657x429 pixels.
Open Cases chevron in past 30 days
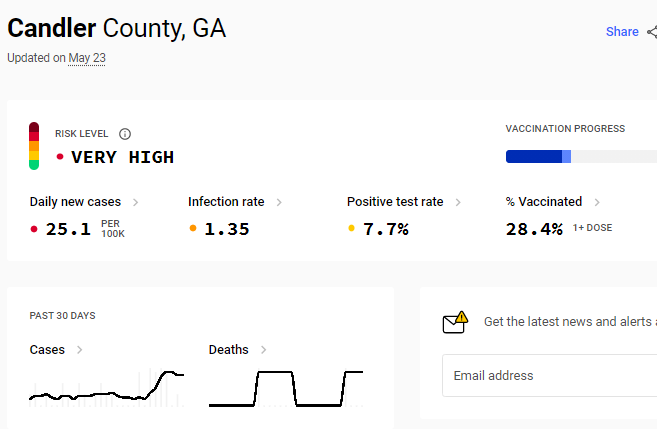(80, 350)
